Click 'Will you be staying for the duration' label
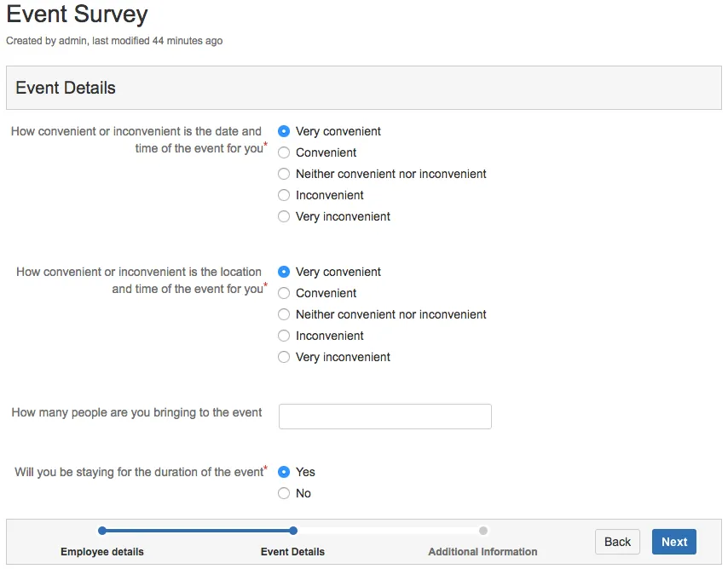The image size is (728, 569). [139, 472]
